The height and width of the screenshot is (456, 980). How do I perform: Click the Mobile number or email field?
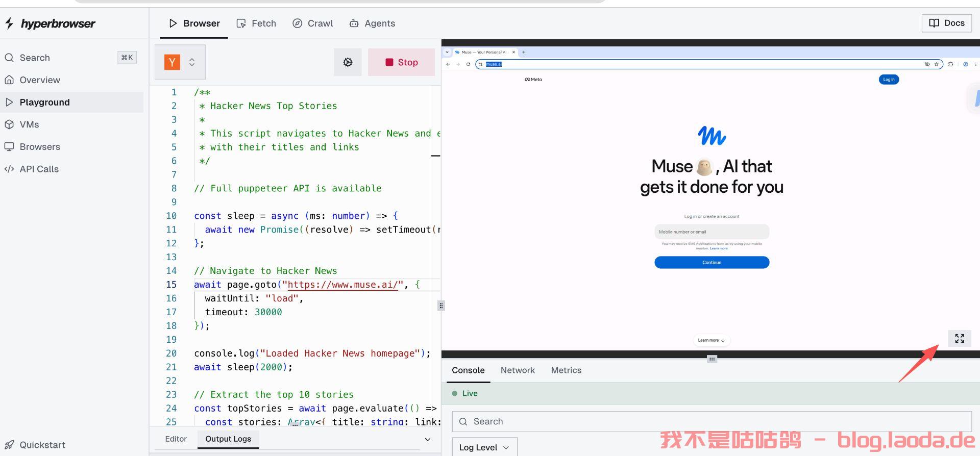[x=712, y=232]
